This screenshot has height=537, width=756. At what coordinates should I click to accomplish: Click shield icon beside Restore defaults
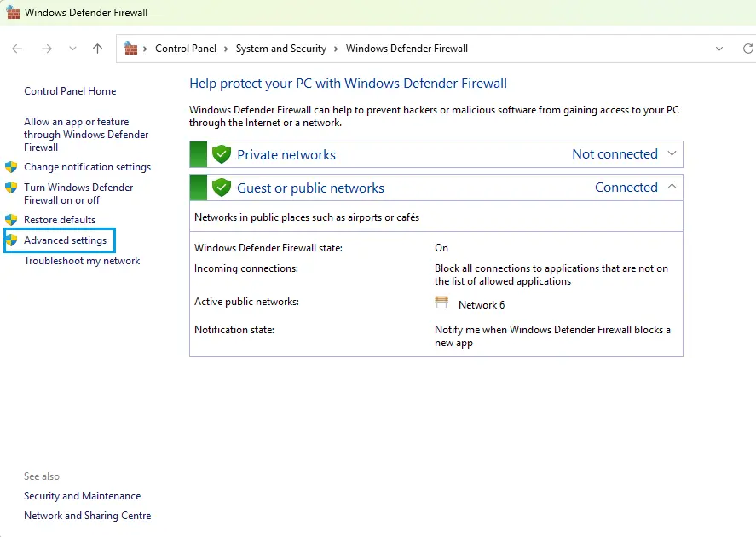11,220
